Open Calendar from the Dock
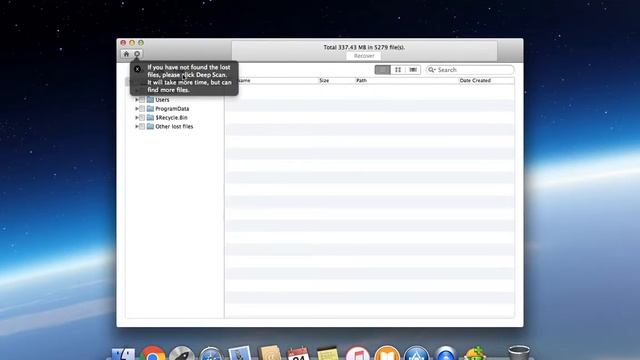This screenshot has width=640, height=360. tap(298, 354)
